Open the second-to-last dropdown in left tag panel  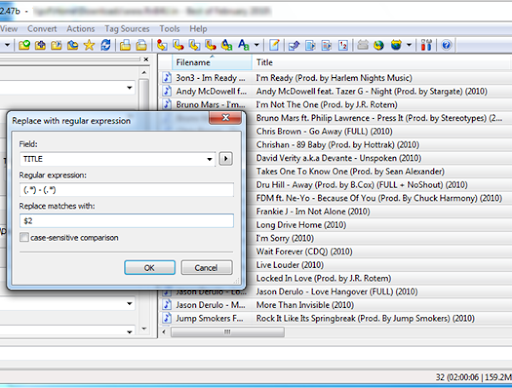(130, 304)
